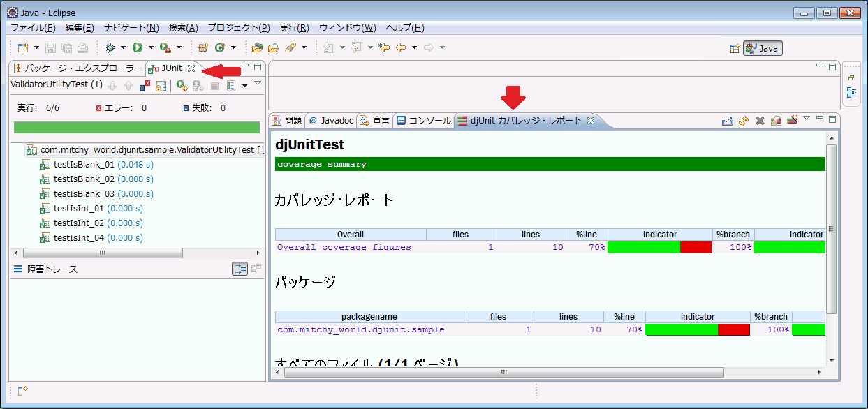868x409 pixels.
Task: Click the green JUnit progress bar
Action: pyautogui.click(x=137, y=128)
